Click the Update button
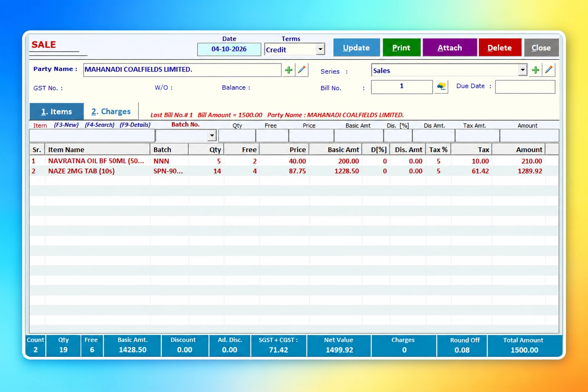Viewport: 588px width, 392px height. pyautogui.click(x=356, y=47)
